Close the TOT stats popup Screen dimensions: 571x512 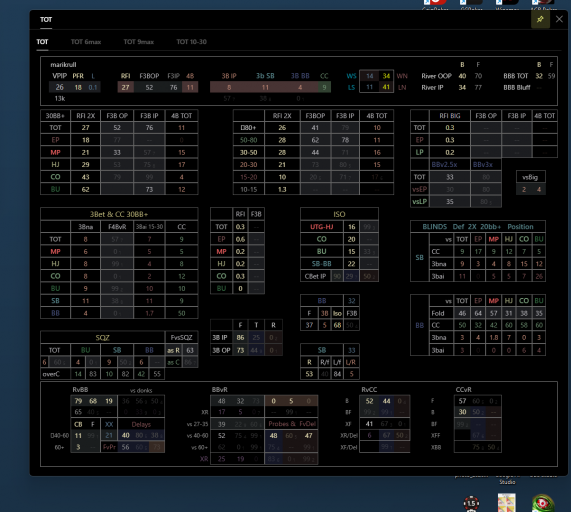coord(559,19)
